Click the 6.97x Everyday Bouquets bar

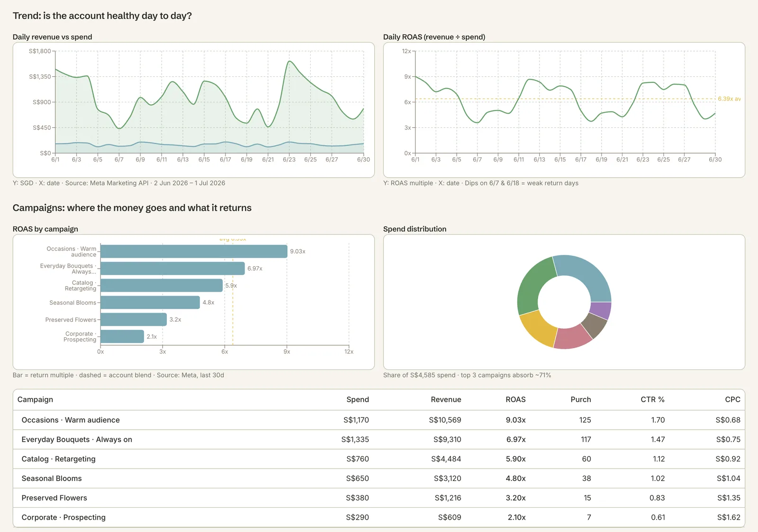click(172, 268)
